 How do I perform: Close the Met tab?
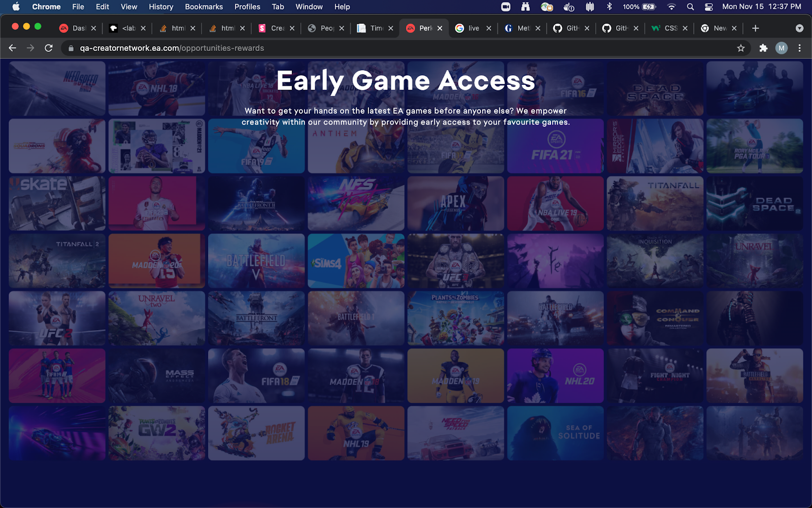click(538, 28)
